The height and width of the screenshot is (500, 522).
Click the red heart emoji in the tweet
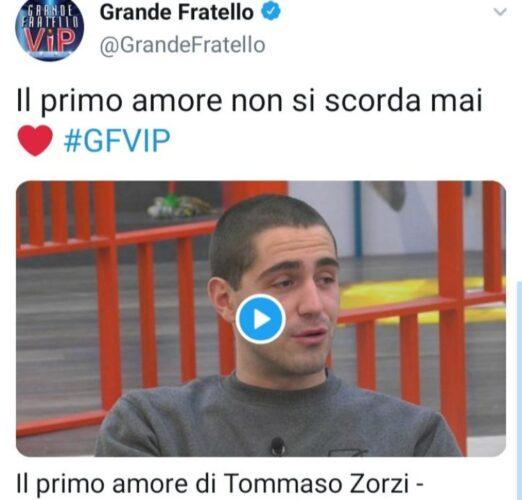(x=35, y=140)
